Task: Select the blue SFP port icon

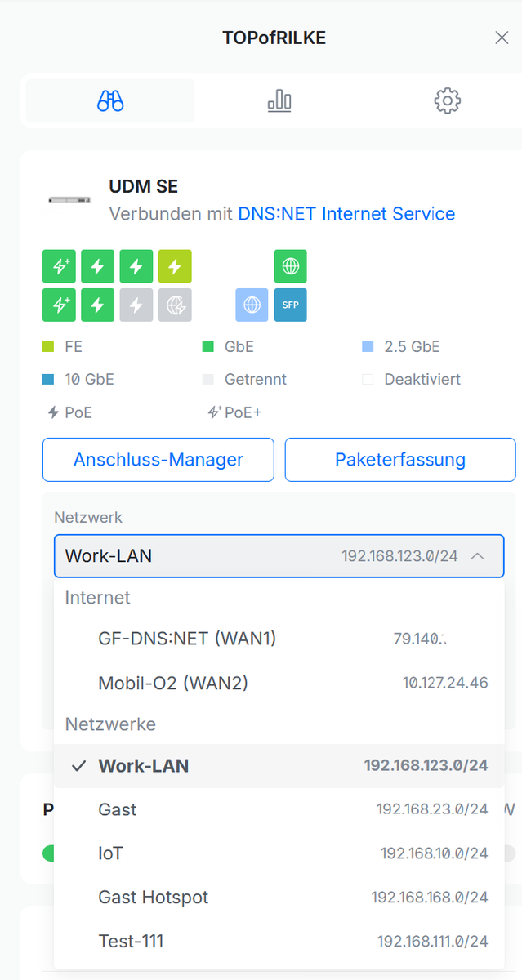Action: pos(290,305)
